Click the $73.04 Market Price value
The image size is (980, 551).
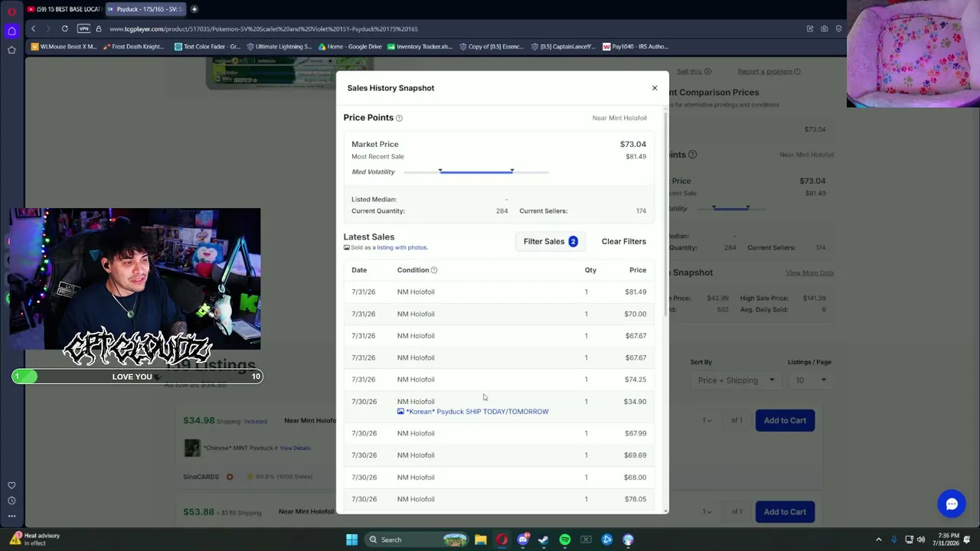[x=633, y=144]
